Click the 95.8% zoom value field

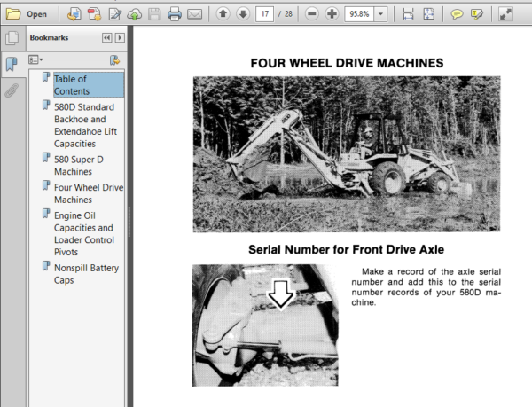tap(359, 14)
